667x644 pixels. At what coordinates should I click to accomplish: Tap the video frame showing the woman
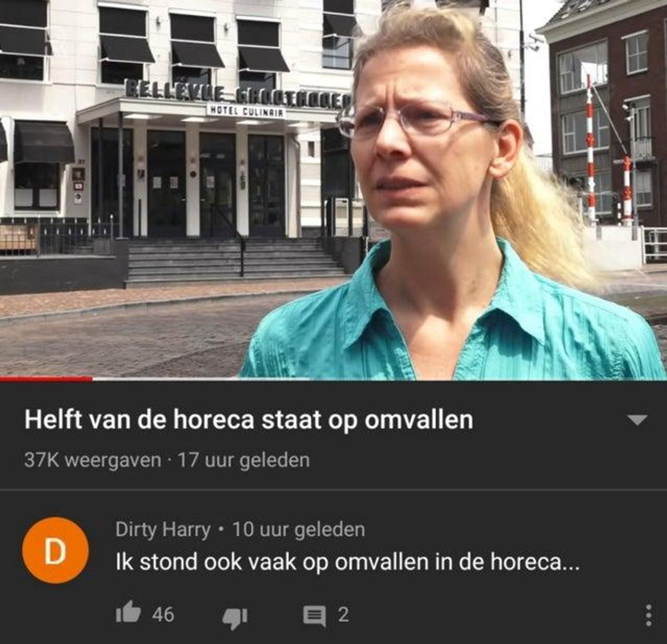click(333, 189)
